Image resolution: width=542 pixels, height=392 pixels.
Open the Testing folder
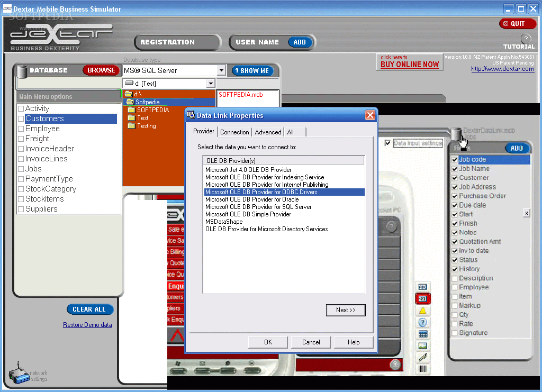(x=142, y=126)
